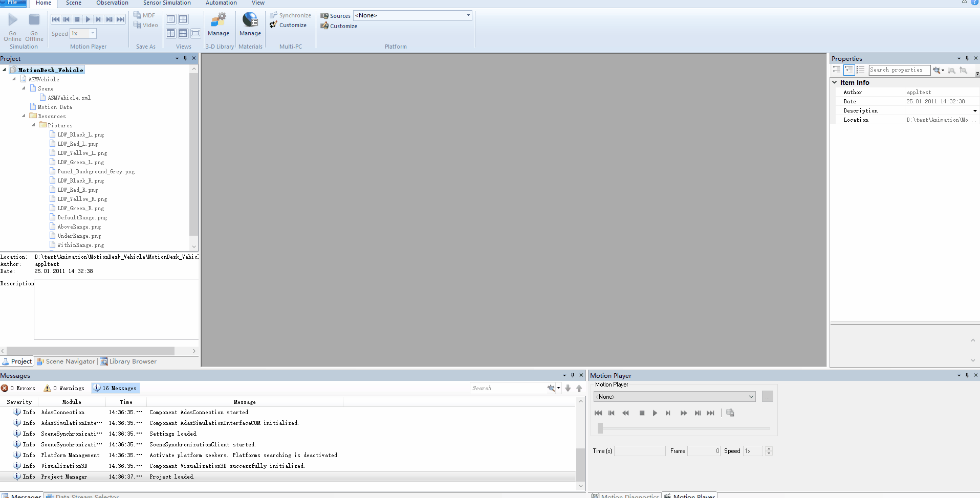The height and width of the screenshot is (498, 980).
Task: Switch to the Scene ribbon tab
Action: [x=74, y=3]
